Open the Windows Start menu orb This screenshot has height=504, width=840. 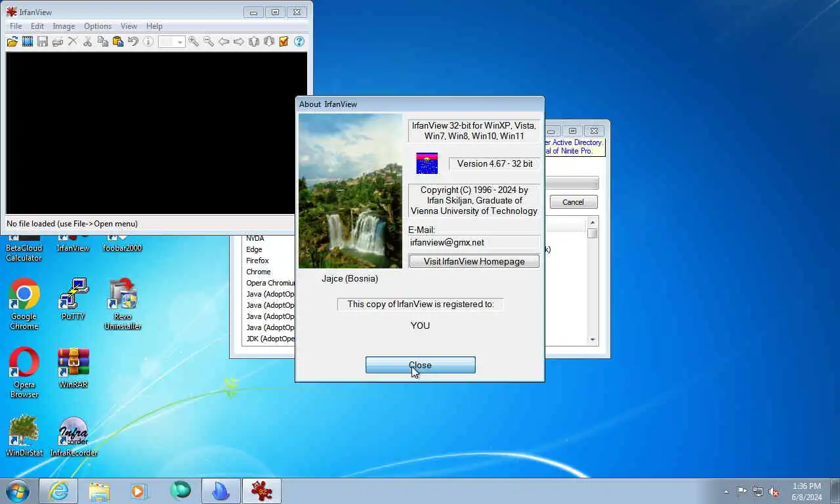point(18,491)
